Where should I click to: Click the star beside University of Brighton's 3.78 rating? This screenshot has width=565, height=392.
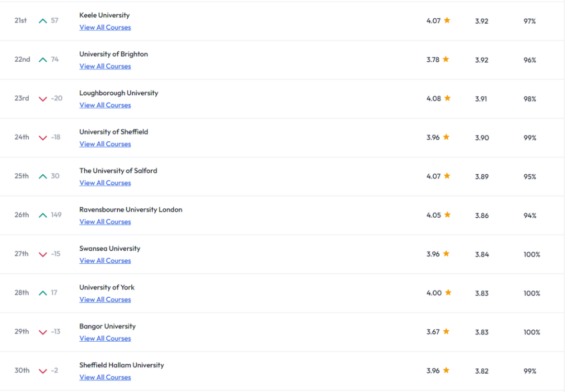pos(446,59)
